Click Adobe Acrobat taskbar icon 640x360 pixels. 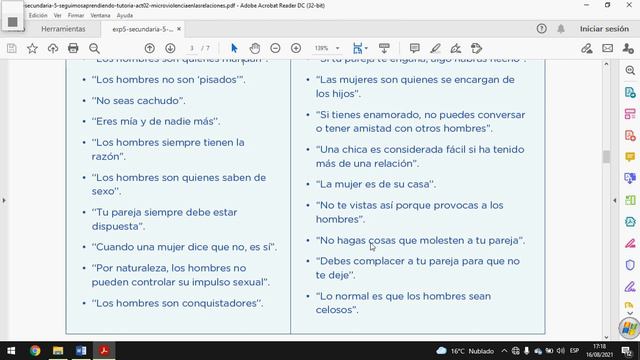104,351
